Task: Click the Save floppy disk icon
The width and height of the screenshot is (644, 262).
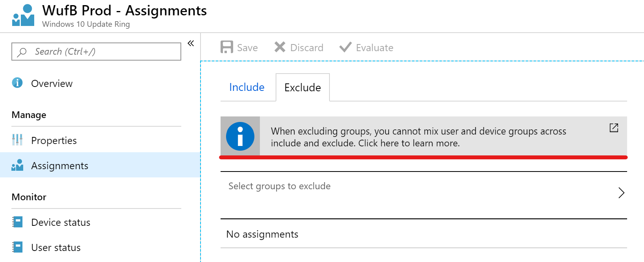Action: point(227,47)
